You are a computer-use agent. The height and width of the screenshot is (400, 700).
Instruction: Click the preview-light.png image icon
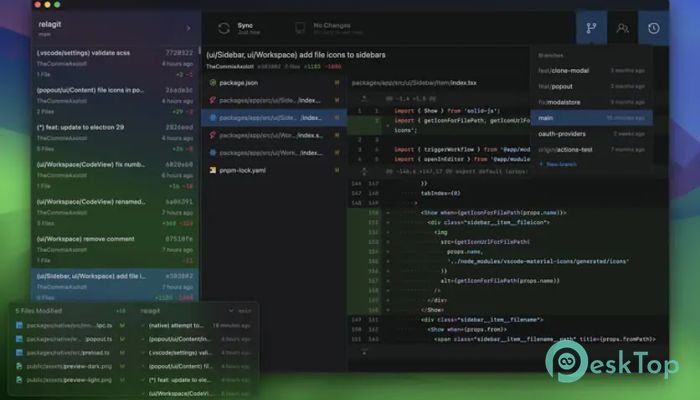(x=19, y=380)
